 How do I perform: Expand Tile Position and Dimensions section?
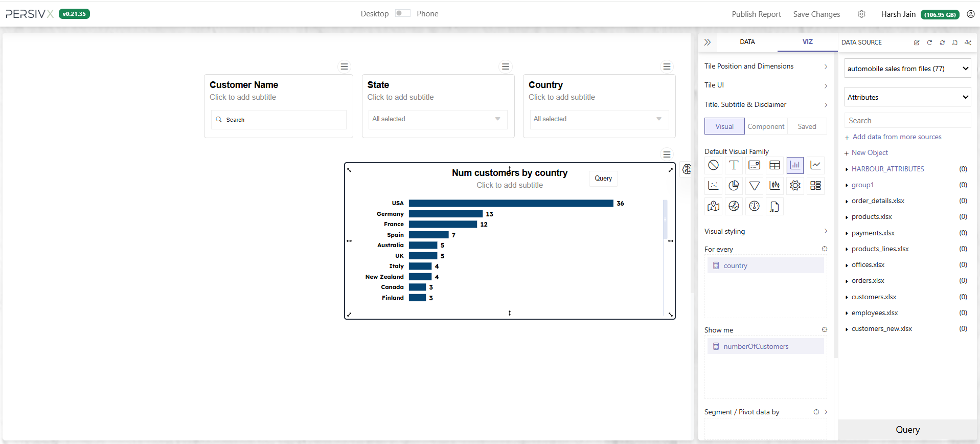click(765, 66)
